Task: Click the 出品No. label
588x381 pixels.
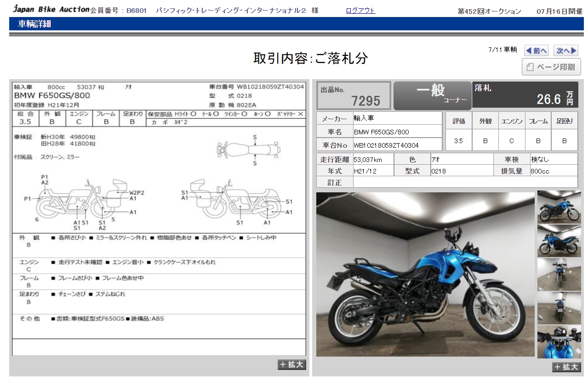Action: 332,90
